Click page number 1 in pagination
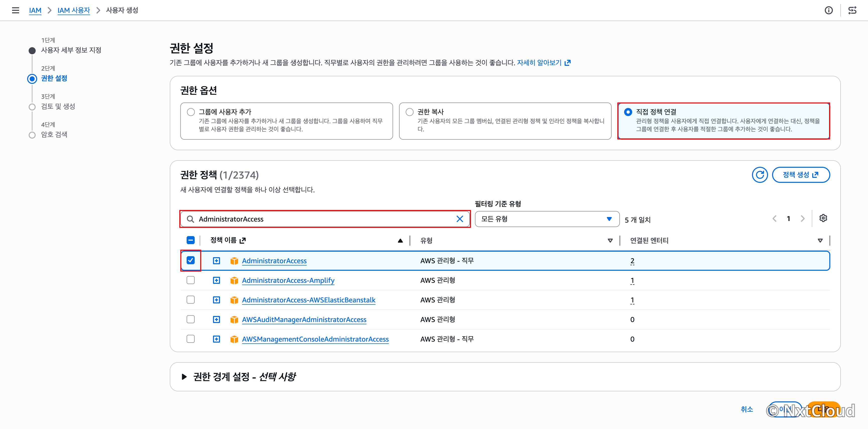 788,219
